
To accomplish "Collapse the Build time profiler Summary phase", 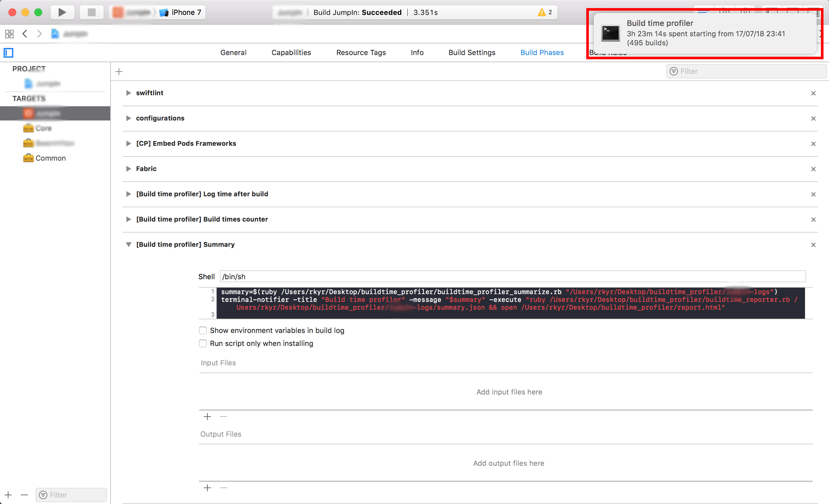I will point(128,245).
